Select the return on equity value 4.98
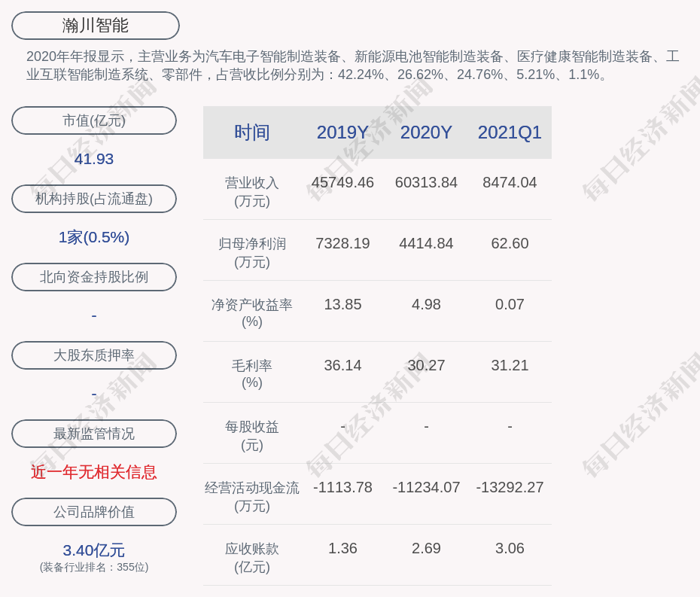The image size is (700, 597). point(426,305)
